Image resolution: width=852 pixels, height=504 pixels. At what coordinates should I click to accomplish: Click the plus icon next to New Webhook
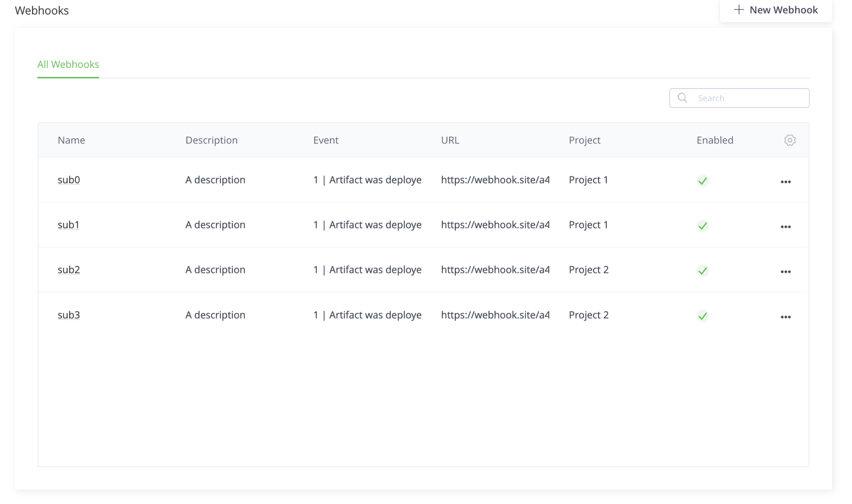pyautogui.click(x=739, y=9)
